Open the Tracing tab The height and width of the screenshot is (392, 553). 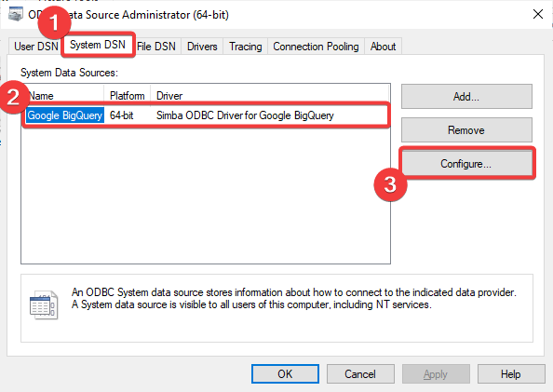pos(246,47)
